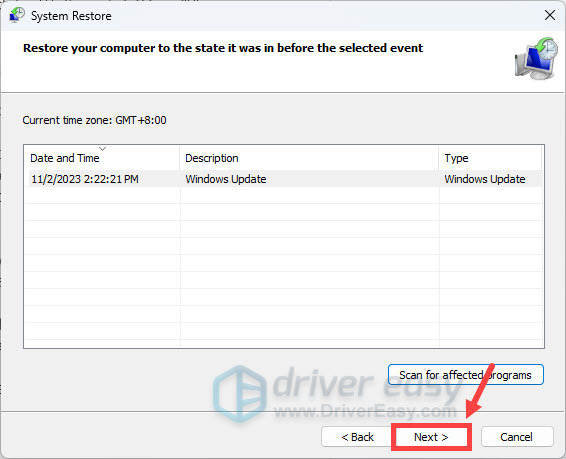Viewport: 566px width, 459px height.
Task: Sort list by Date and Time header
Action: pos(101,158)
